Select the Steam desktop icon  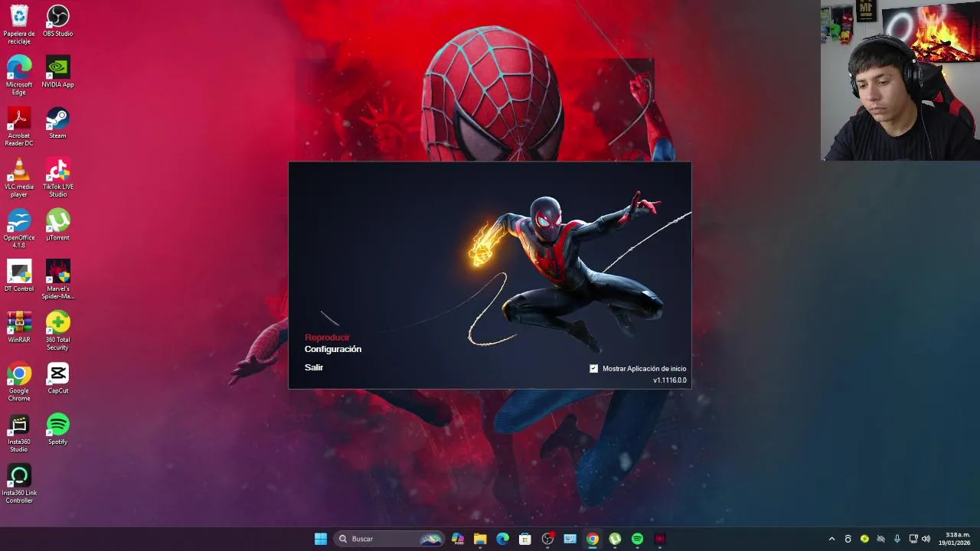click(x=58, y=123)
